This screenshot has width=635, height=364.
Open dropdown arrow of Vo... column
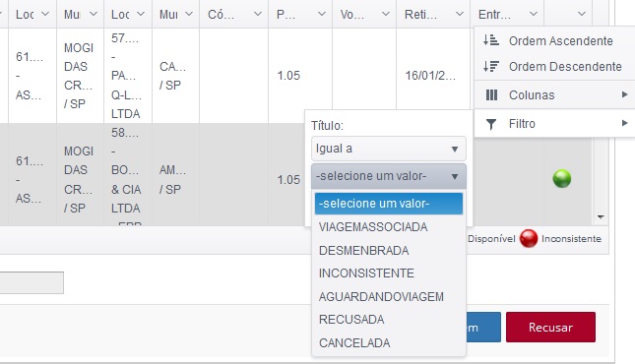(386, 14)
